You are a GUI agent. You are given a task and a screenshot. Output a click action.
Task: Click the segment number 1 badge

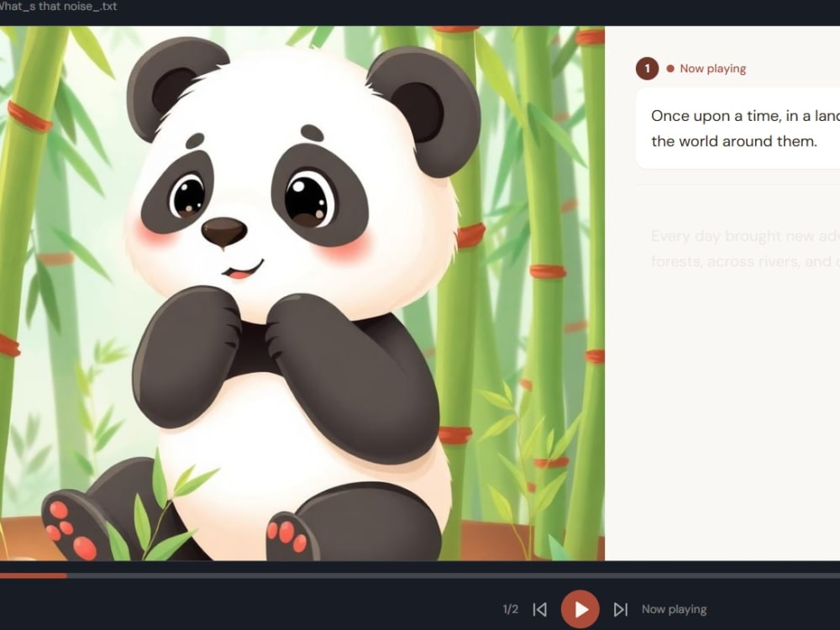tap(647, 69)
